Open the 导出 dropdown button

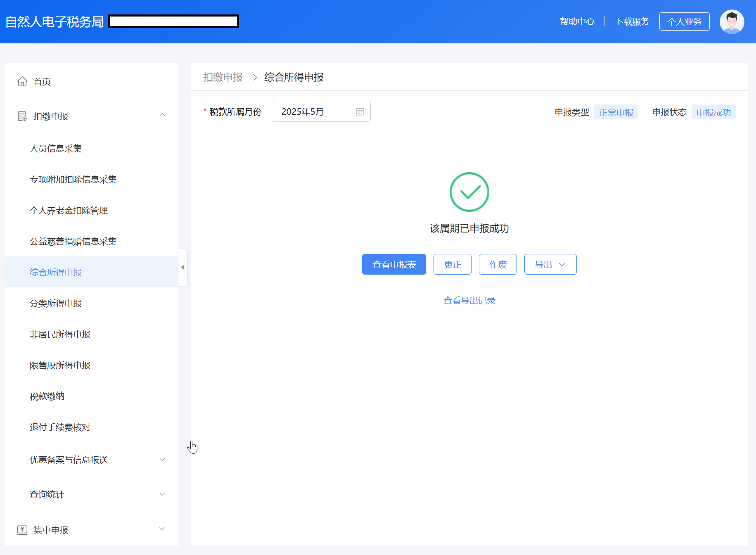click(x=550, y=264)
